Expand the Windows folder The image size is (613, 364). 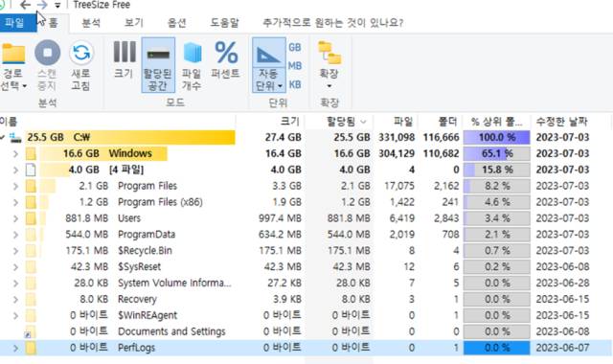[15, 153]
